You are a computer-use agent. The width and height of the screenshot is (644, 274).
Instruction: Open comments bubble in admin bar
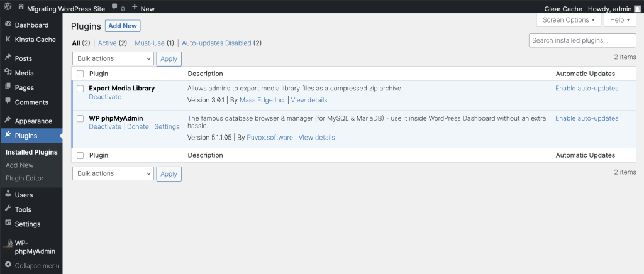coord(114,6)
